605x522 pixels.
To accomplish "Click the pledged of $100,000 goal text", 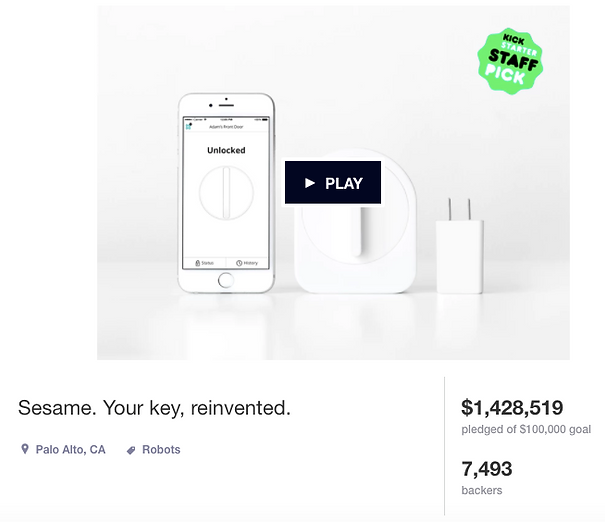I will click(526, 429).
